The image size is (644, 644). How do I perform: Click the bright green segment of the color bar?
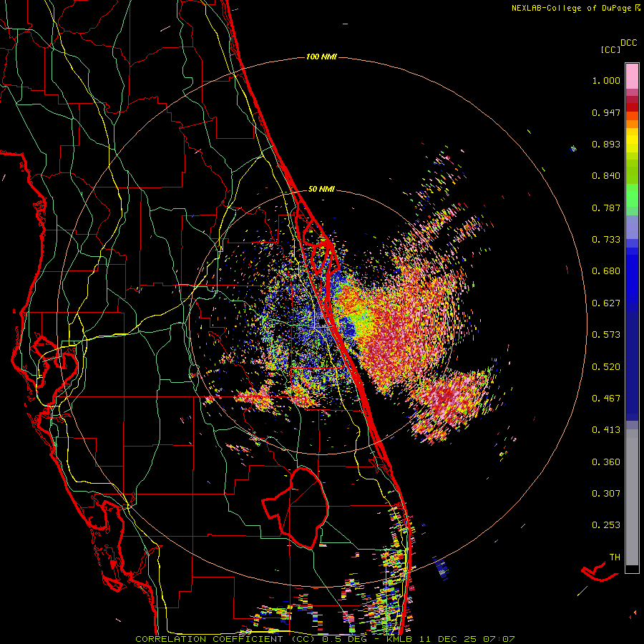point(632,195)
